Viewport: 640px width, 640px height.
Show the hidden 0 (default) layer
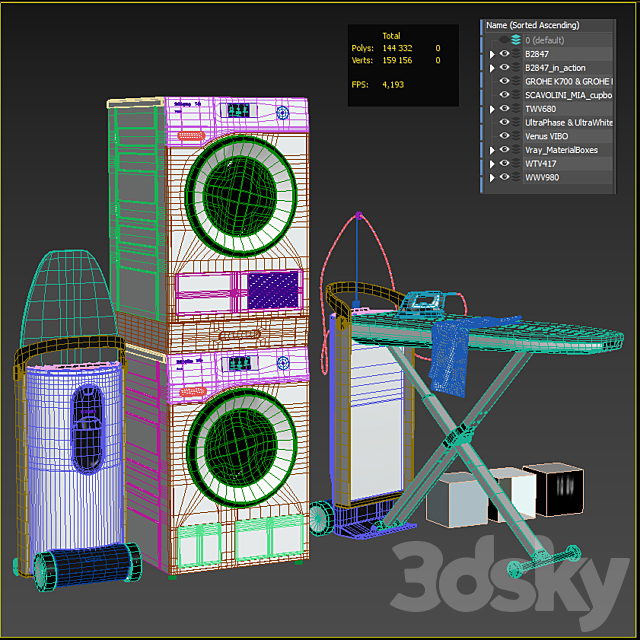point(504,40)
